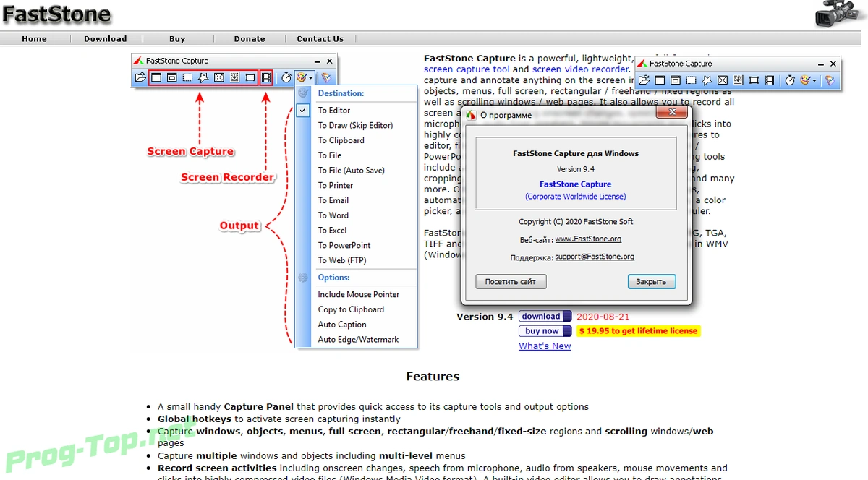Image resolution: width=868 pixels, height=480 pixels.
Task: Open Settings icon in left capture panel
Action: coord(326,77)
